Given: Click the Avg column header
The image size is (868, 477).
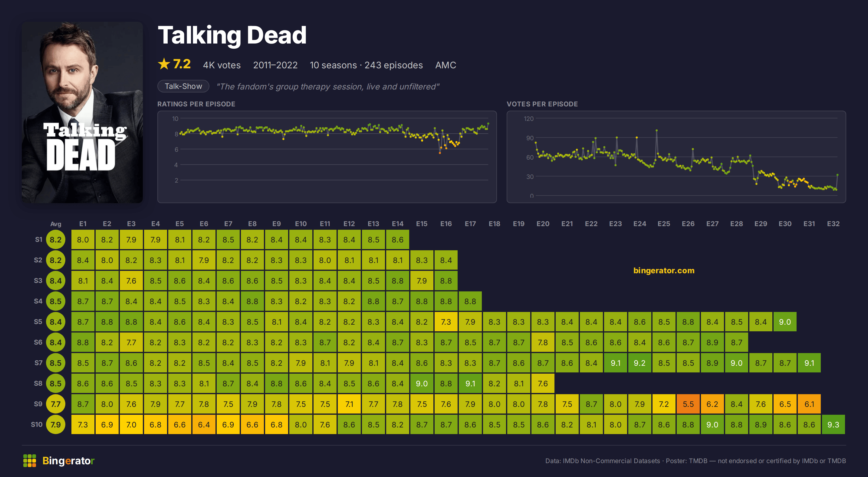Looking at the screenshot, I should pos(56,224).
